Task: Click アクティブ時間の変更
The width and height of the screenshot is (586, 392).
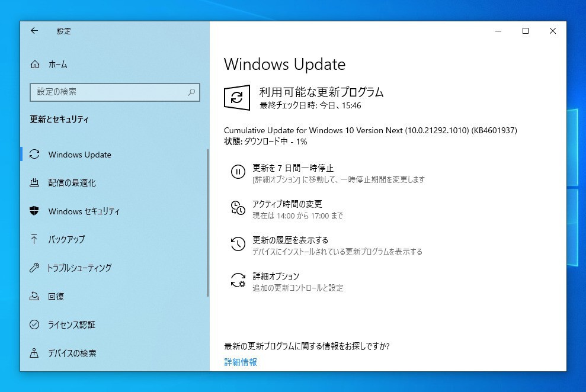Action: click(287, 204)
